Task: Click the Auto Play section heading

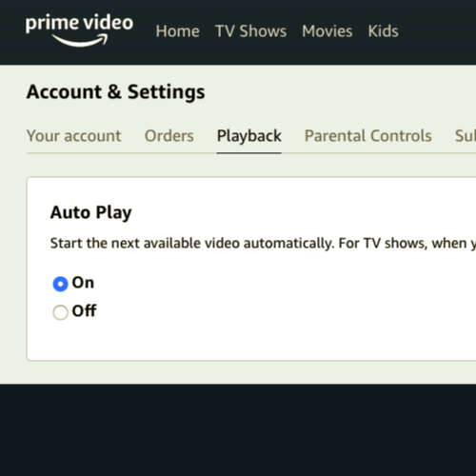Action: [x=91, y=212]
